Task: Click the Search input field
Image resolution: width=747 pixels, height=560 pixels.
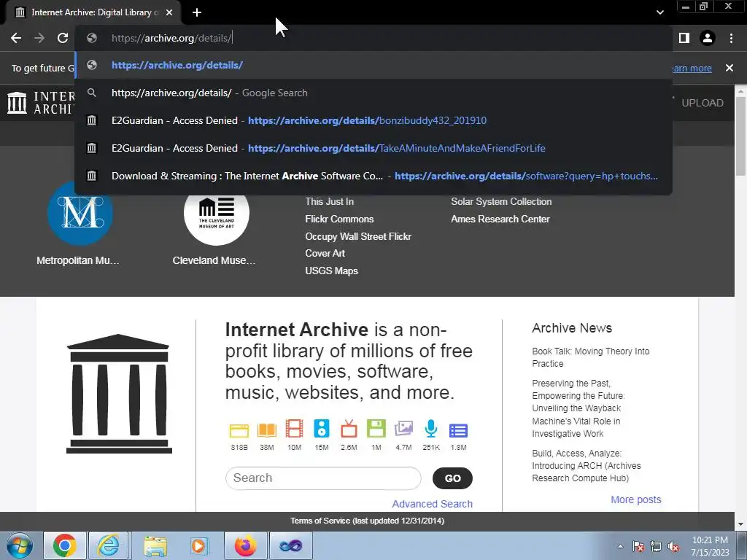Action: click(x=323, y=478)
